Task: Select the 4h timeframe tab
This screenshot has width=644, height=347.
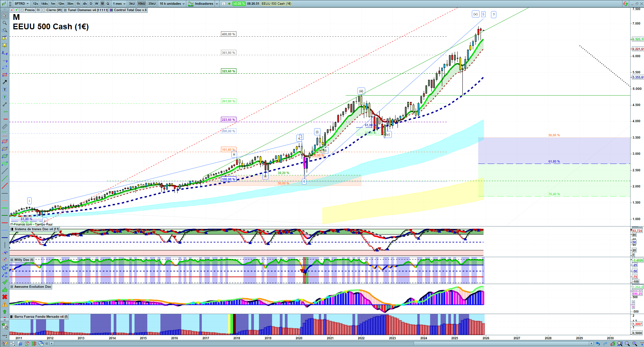Action: (x=85, y=4)
